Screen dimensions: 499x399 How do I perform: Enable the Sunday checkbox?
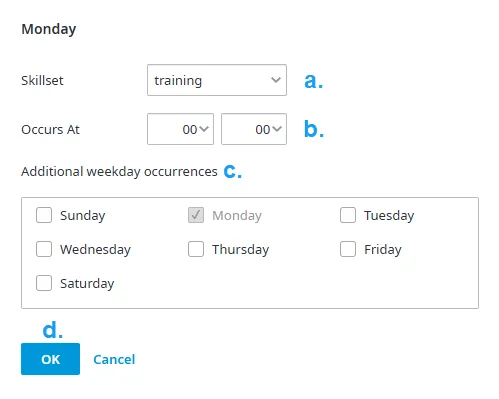tap(44, 215)
